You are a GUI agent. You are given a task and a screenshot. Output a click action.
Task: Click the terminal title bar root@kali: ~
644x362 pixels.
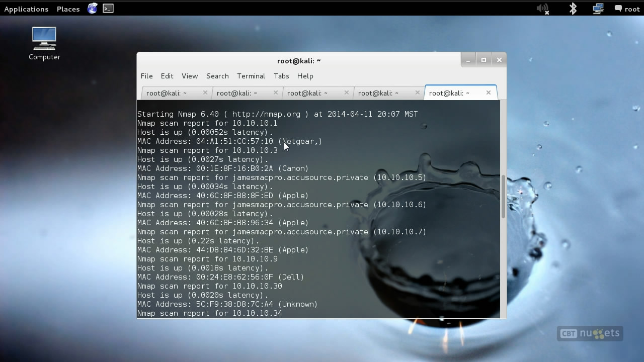[x=299, y=61]
